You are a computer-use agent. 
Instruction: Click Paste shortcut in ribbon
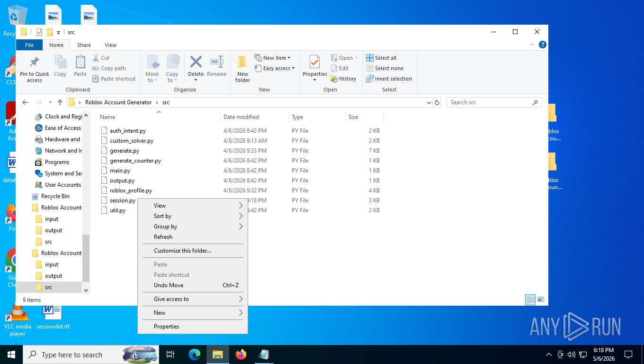(x=114, y=79)
